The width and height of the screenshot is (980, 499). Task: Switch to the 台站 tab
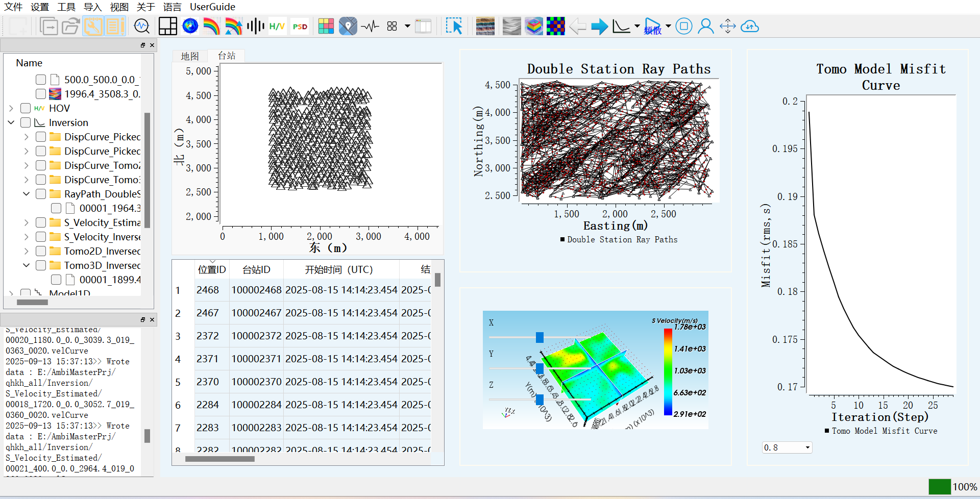coord(227,56)
